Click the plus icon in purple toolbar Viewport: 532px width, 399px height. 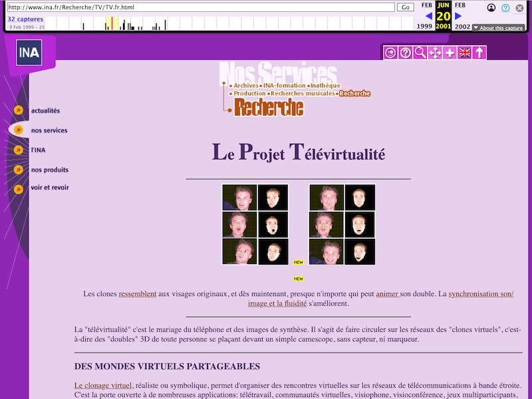click(x=450, y=53)
